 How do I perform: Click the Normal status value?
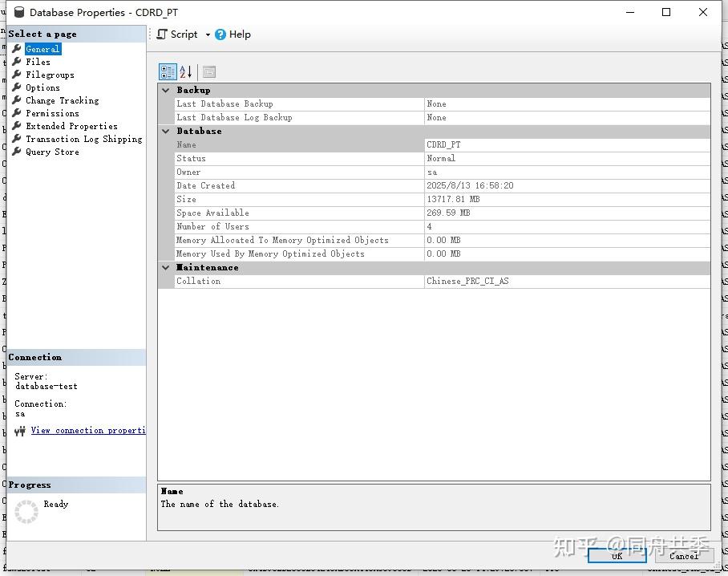pyautogui.click(x=441, y=158)
